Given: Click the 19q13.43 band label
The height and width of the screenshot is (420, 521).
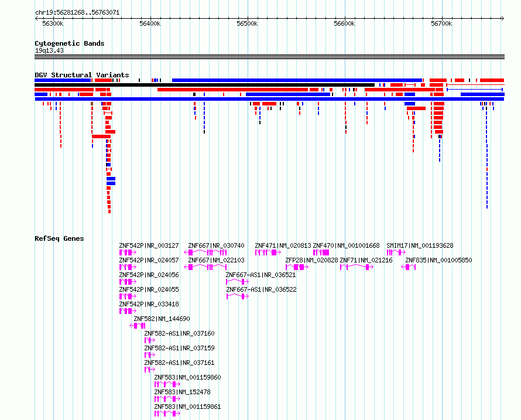Looking at the screenshot, I should [x=49, y=50].
